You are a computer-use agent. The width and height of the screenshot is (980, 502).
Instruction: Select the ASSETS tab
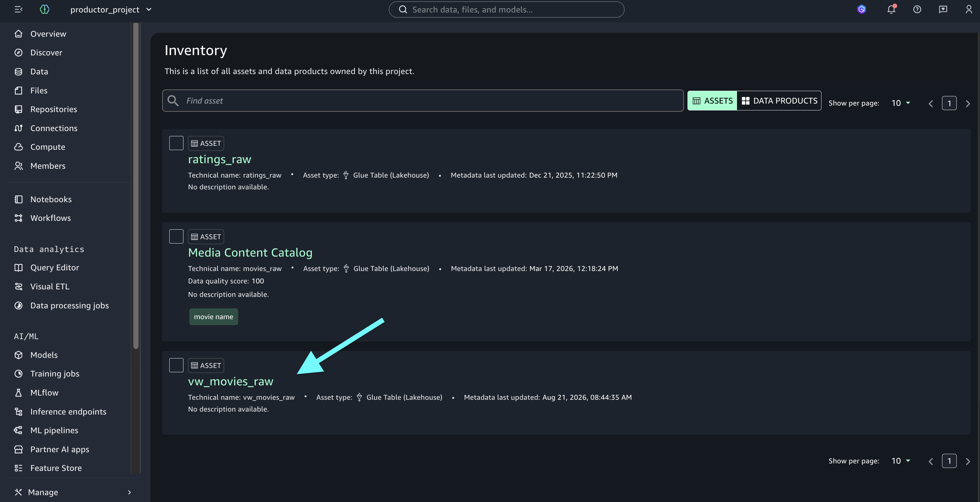tap(712, 101)
